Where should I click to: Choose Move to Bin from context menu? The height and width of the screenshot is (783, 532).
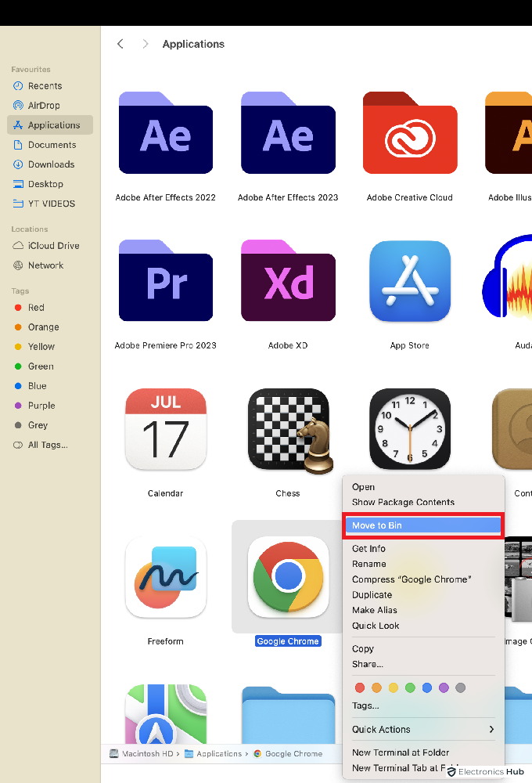coord(423,525)
